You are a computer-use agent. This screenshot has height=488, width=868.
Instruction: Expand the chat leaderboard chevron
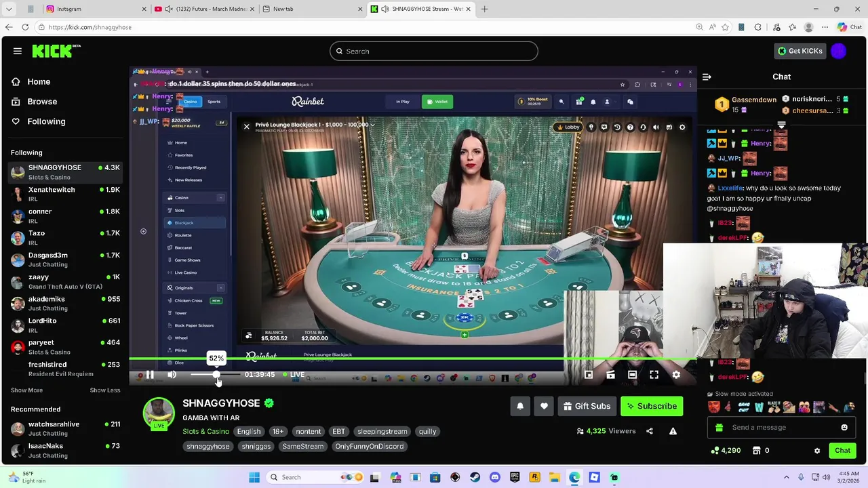781,125
